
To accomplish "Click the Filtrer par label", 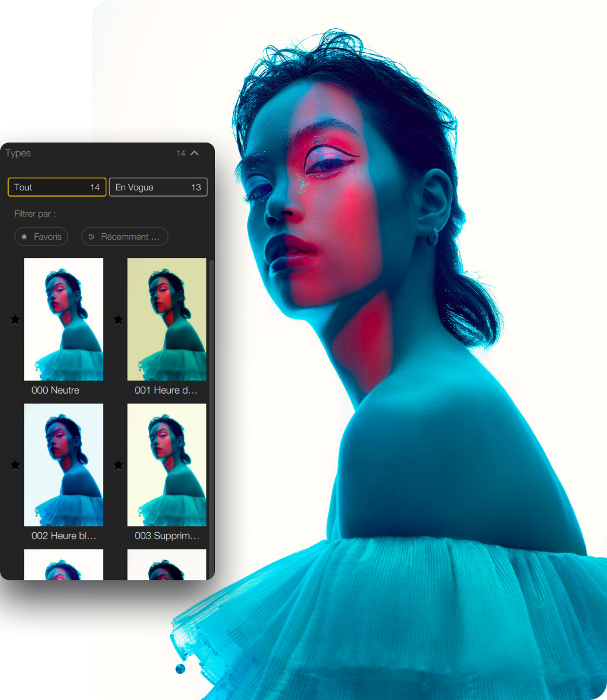I will (x=35, y=214).
